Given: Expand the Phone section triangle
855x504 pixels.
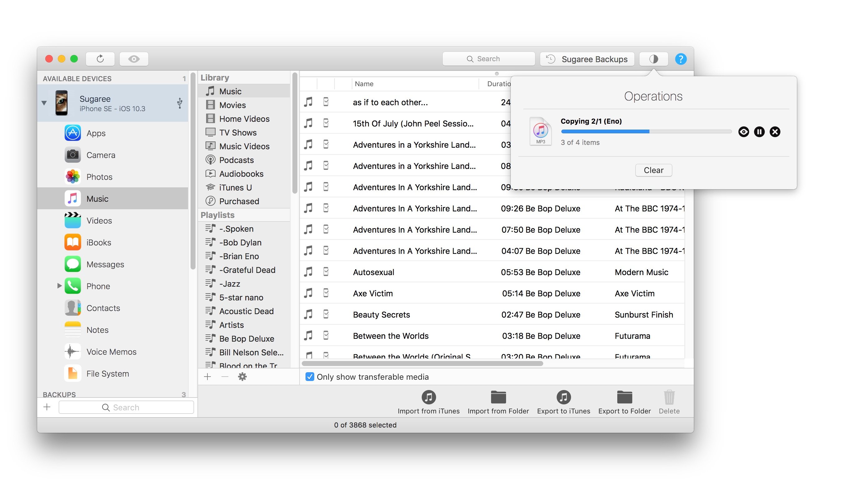Looking at the screenshot, I should [x=59, y=286].
